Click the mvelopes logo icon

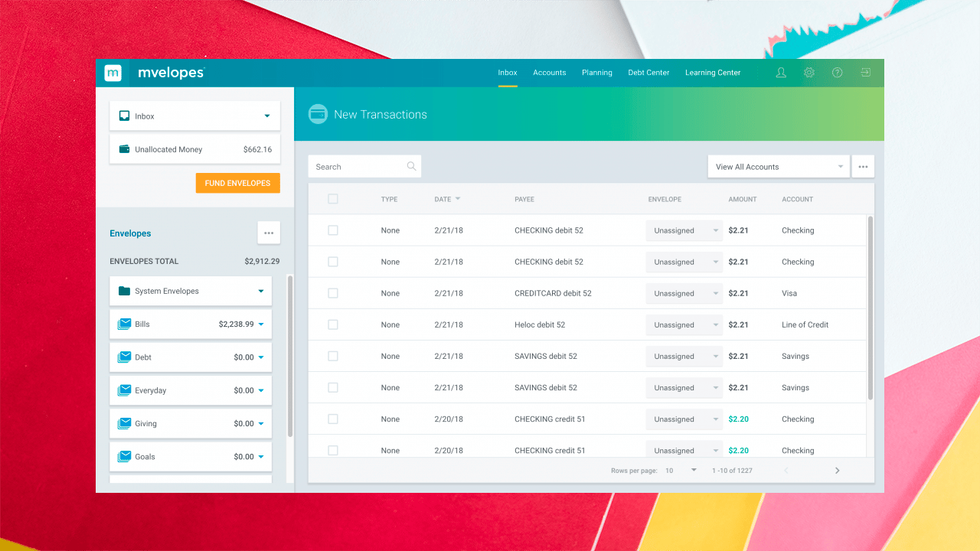pyautogui.click(x=113, y=73)
